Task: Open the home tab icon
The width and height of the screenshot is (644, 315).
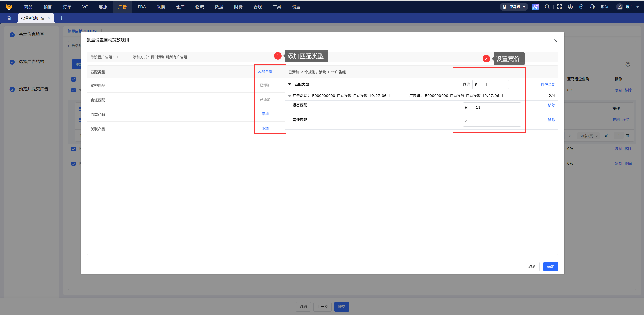Action: 9,18
